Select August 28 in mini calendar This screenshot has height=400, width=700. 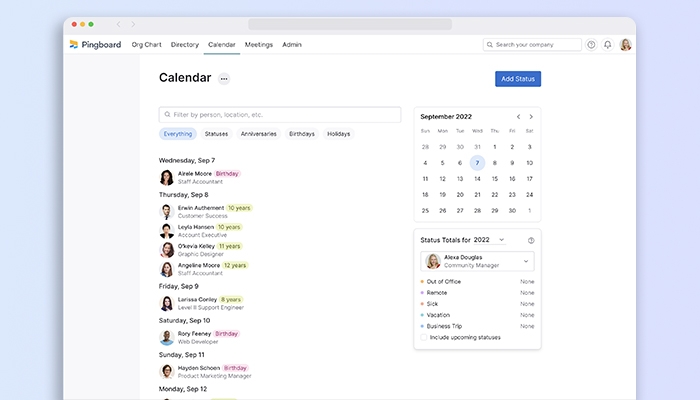[425, 147]
